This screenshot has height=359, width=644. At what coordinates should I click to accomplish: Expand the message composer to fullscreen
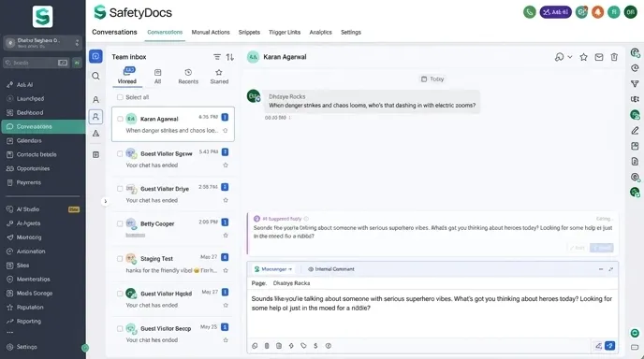tap(610, 269)
